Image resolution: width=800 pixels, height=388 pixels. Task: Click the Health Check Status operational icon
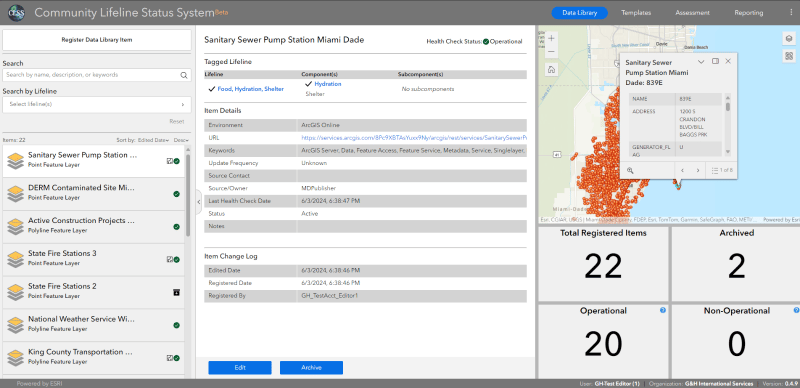[486, 41]
